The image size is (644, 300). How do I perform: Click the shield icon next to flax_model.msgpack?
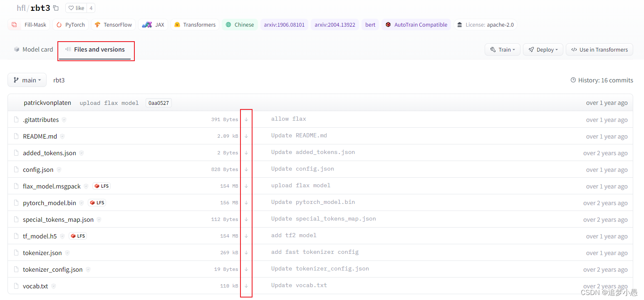pyautogui.click(x=86, y=186)
